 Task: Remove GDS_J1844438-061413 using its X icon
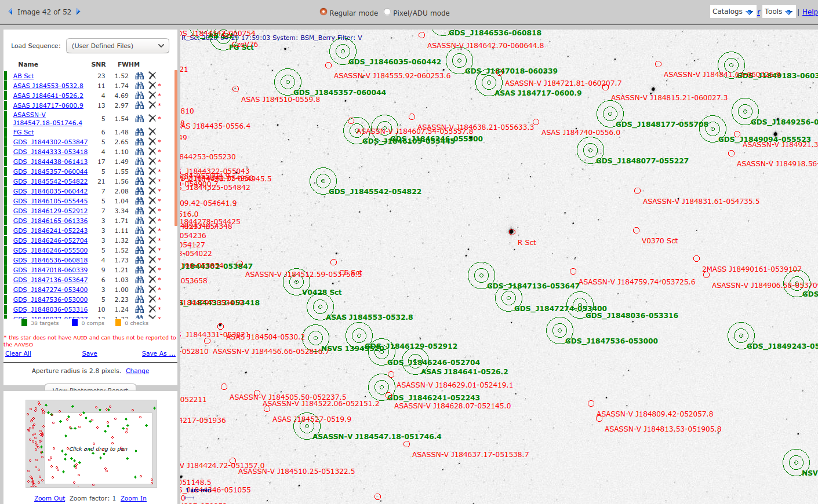pyautogui.click(x=152, y=162)
